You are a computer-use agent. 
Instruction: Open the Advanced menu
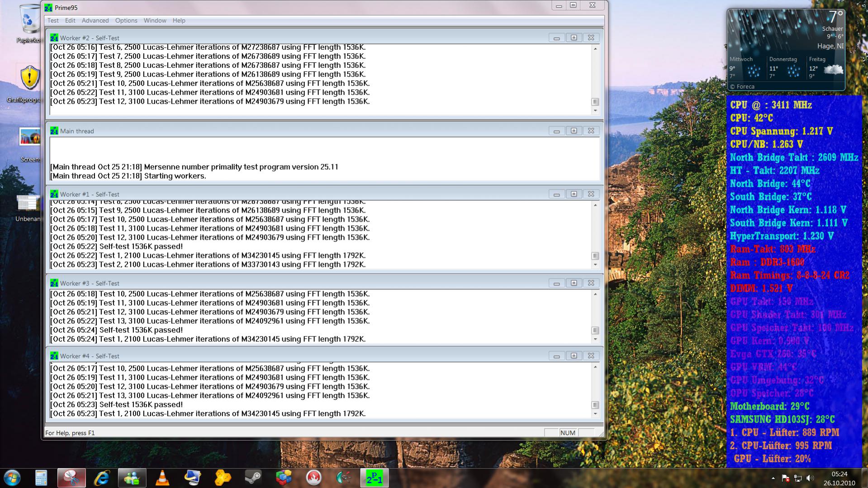(95, 20)
